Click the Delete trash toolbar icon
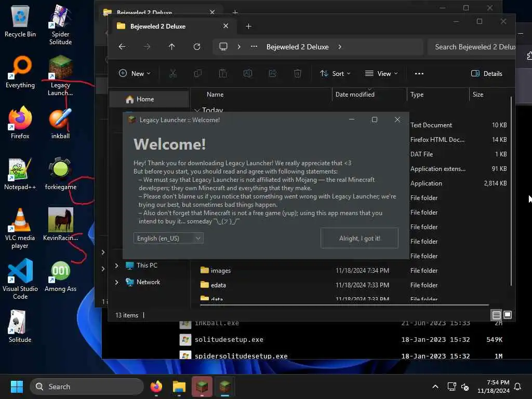532x399 pixels. tap(298, 73)
